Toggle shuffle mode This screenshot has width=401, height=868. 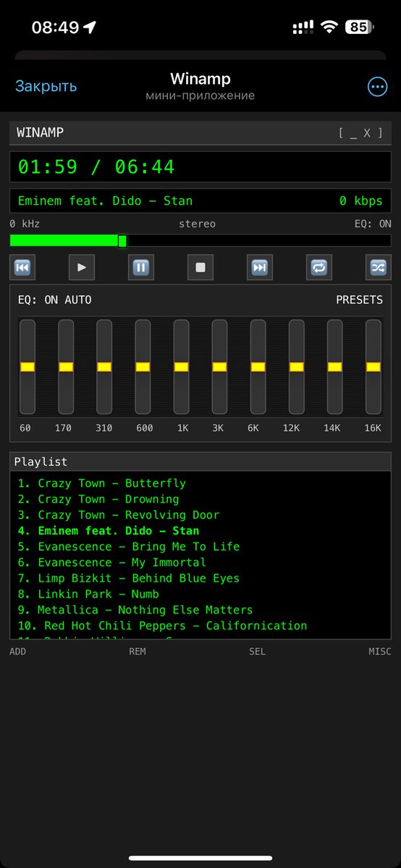tap(379, 267)
